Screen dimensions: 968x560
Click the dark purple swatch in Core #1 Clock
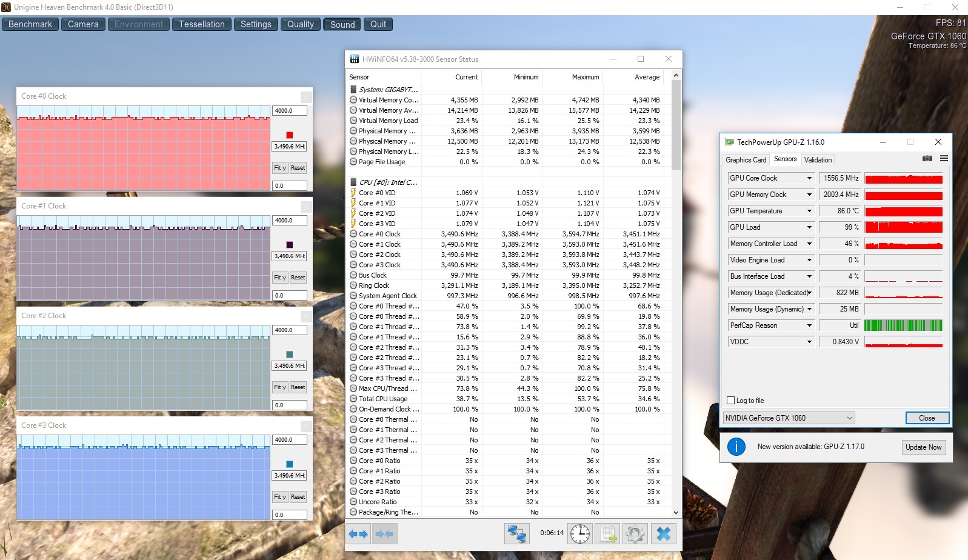tap(290, 245)
